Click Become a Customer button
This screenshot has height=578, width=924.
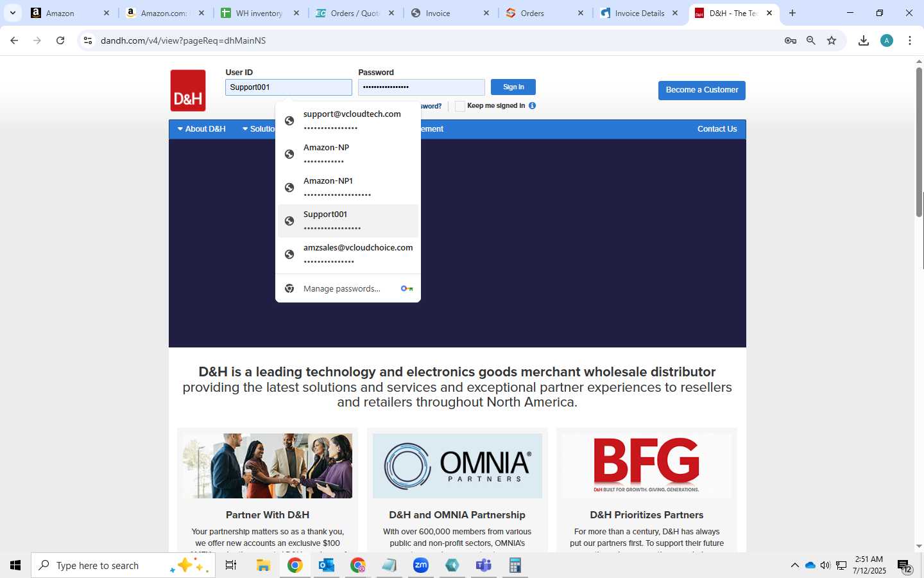tap(702, 90)
